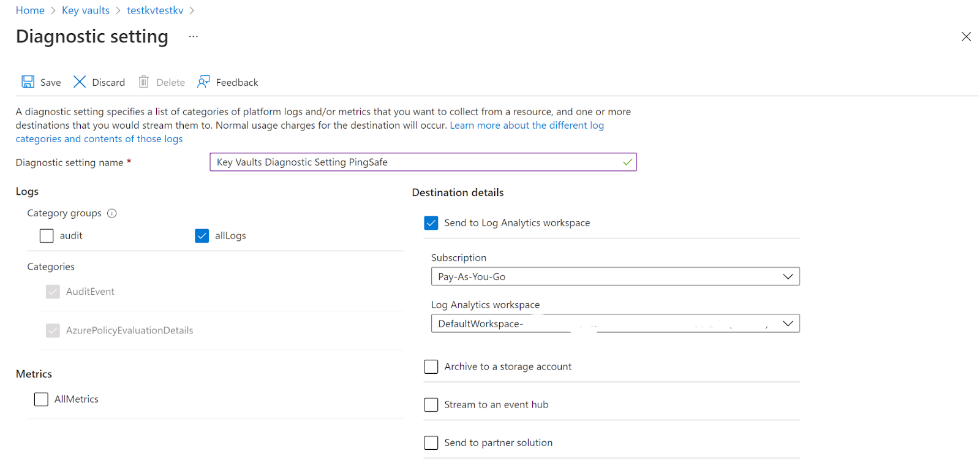Click the Feedback person icon
The width and height of the screenshot is (980, 459).
203,82
